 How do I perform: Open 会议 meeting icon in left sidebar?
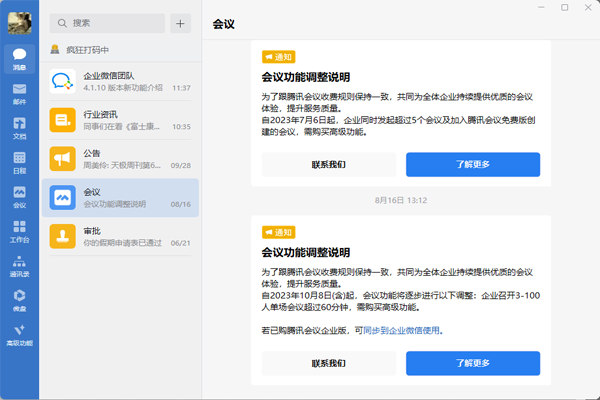coord(20,197)
